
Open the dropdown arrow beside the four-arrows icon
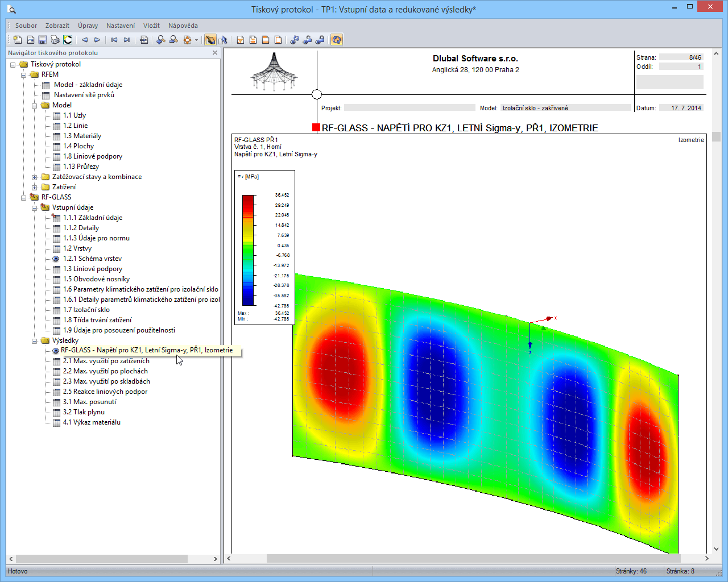[196, 40]
